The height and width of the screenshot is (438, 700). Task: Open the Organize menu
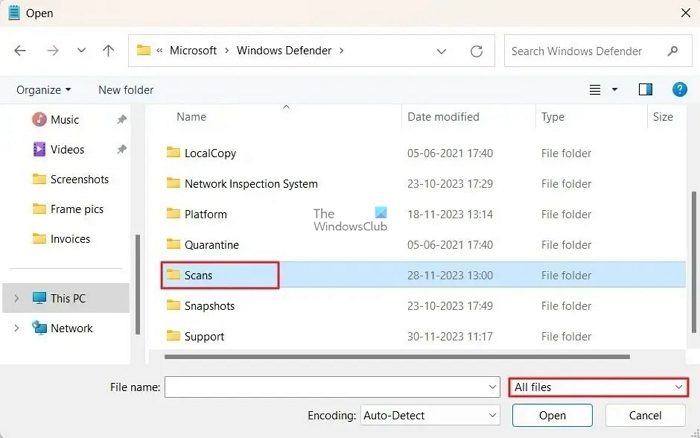point(43,90)
